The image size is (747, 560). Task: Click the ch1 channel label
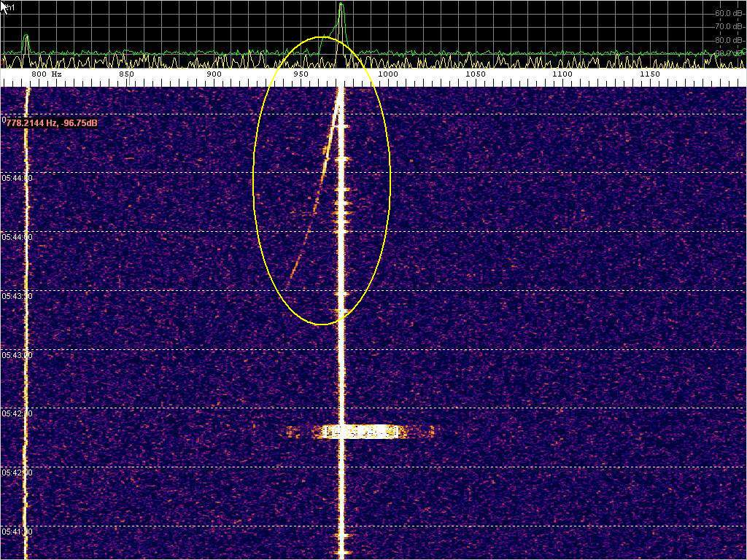[10, 6]
